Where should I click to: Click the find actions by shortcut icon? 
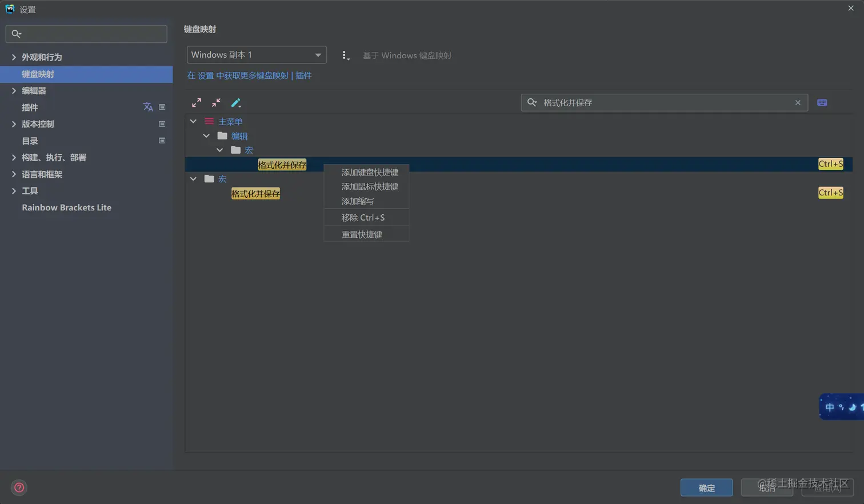[x=822, y=103]
